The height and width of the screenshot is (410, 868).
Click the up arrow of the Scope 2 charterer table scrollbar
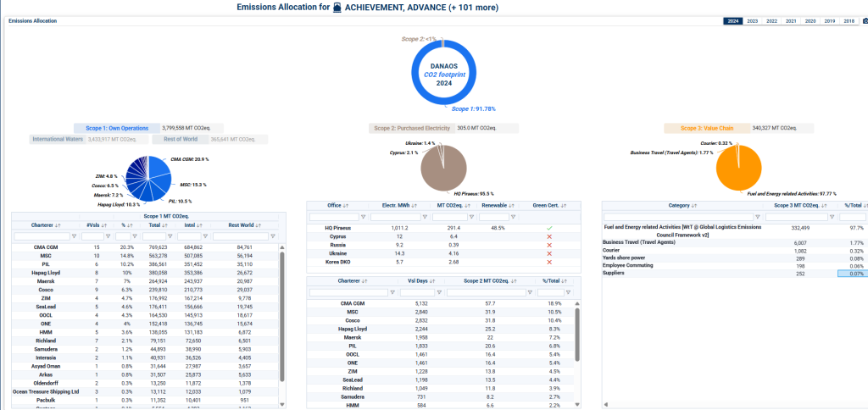pos(576,304)
